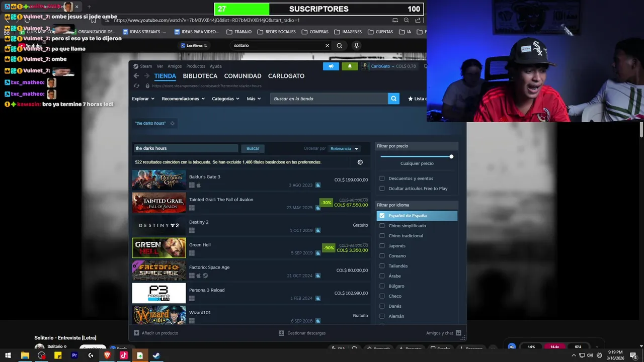This screenshot has height=362, width=644.
Task: Click the Tainted Grail game thumbnail
Action: pyautogui.click(x=159, y=203)
